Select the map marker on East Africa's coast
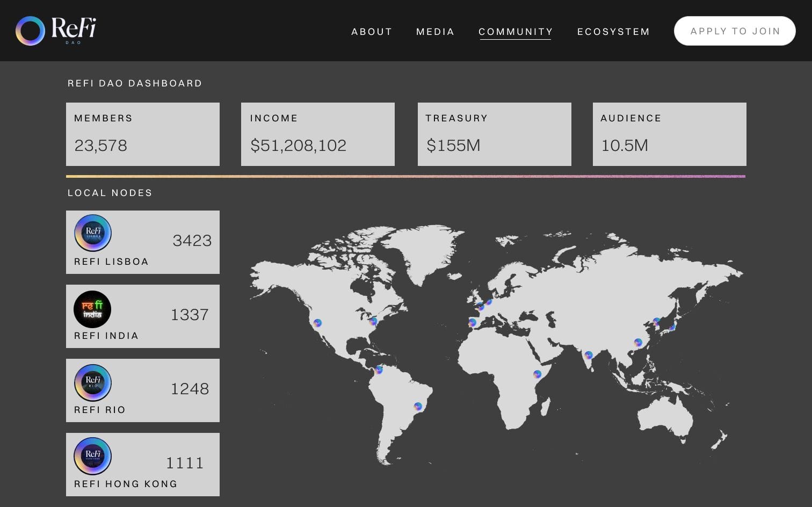The height and width of the screenshot is (507, 812). pos(537,374)
